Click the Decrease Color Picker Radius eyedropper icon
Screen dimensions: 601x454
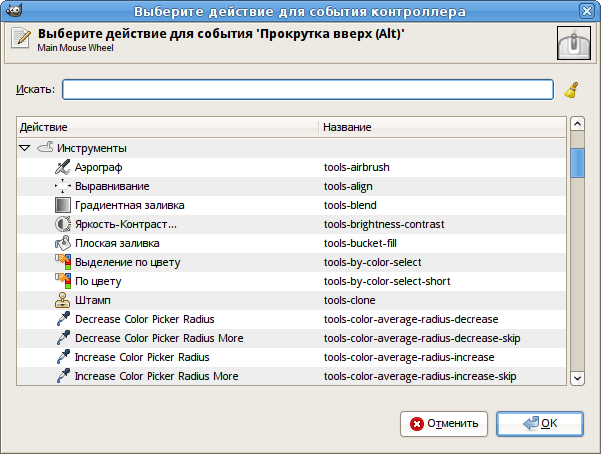[62, 319]
